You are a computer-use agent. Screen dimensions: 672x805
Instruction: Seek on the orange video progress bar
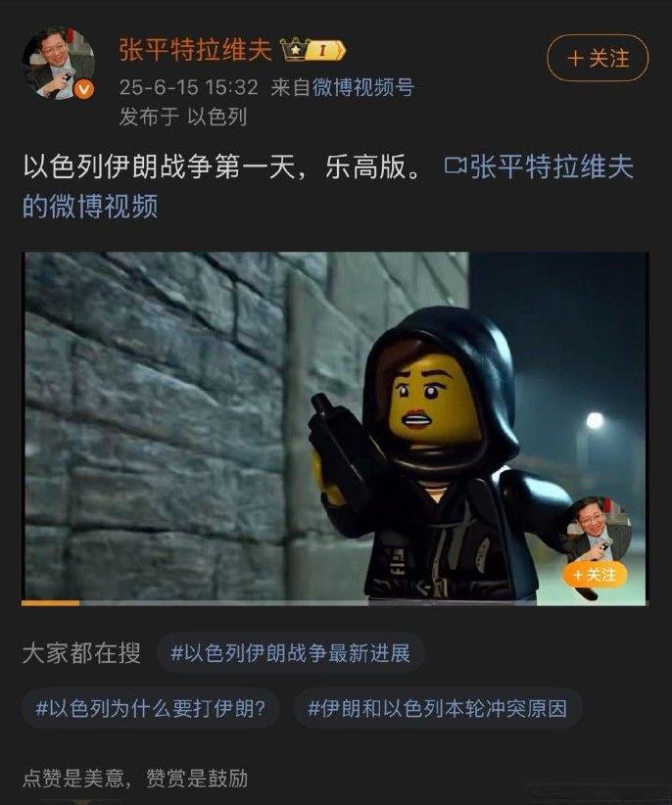pyautogui.click(x=335, y=603)
